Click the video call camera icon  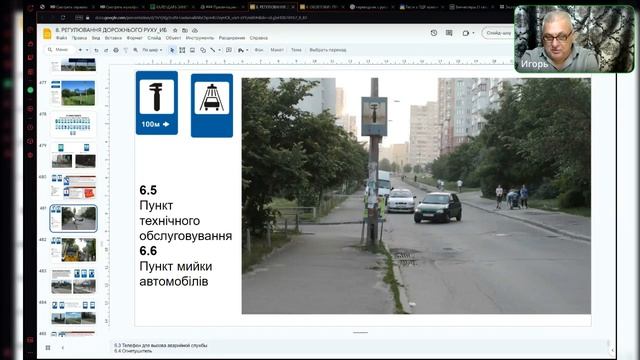tap(466, 33)
